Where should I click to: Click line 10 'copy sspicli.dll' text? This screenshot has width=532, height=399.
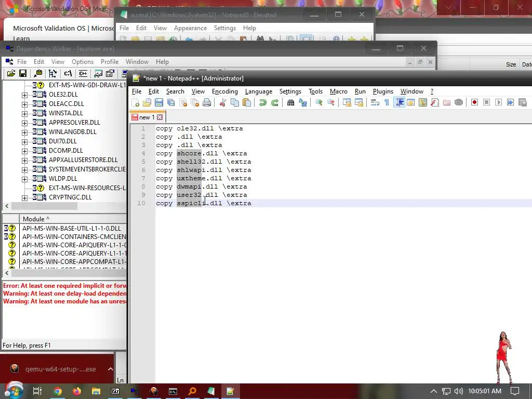click(x=204, y=203)
